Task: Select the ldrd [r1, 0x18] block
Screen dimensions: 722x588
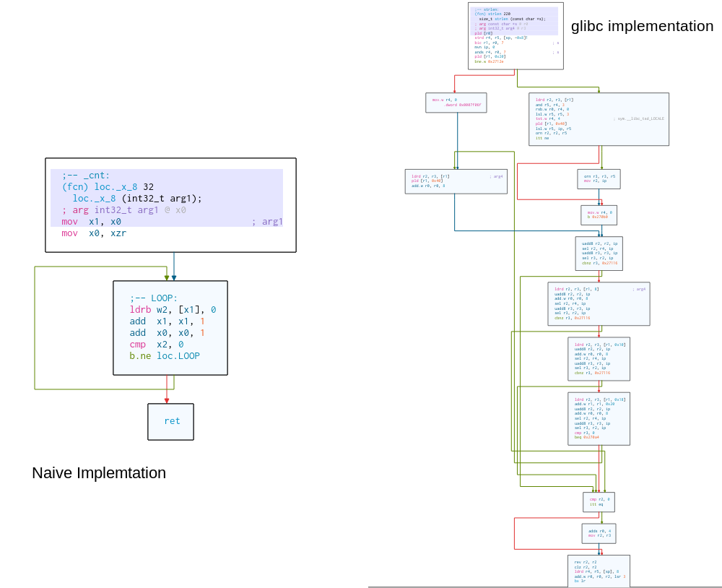Action: tap(599, 418)
